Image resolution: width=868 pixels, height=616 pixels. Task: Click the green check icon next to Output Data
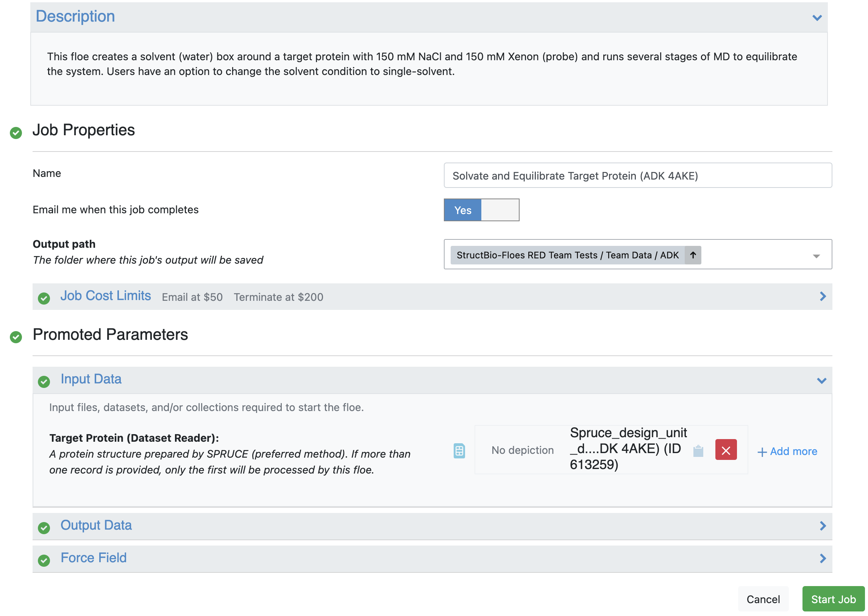click(x=44, y=528)
